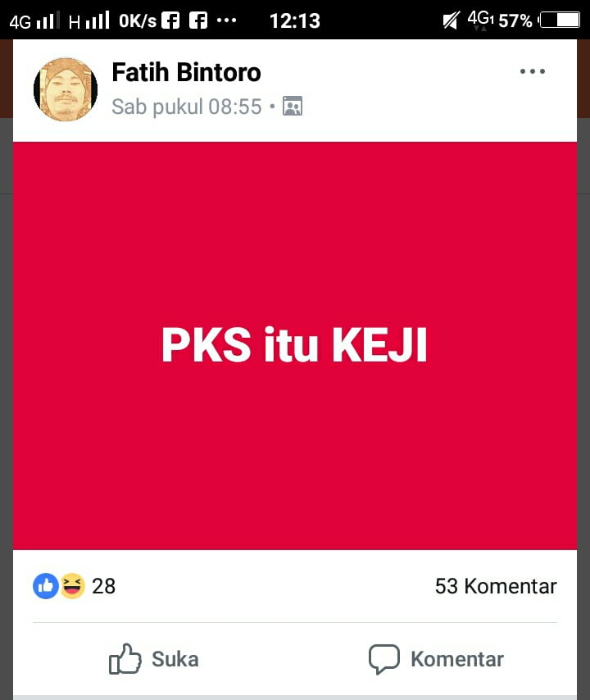
Task: View the Sab pukul 08:55 timestamp
Action: pos(186,107)
